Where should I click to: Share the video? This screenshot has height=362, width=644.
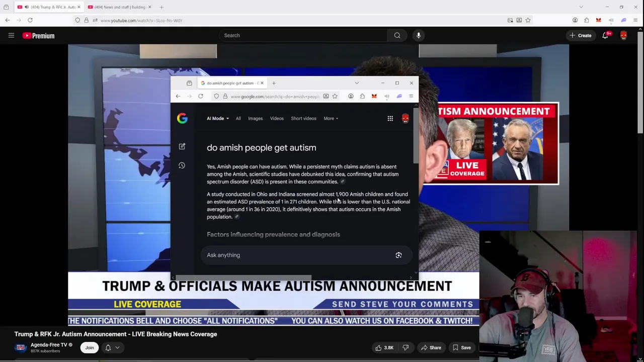click(x=431, y=347)
